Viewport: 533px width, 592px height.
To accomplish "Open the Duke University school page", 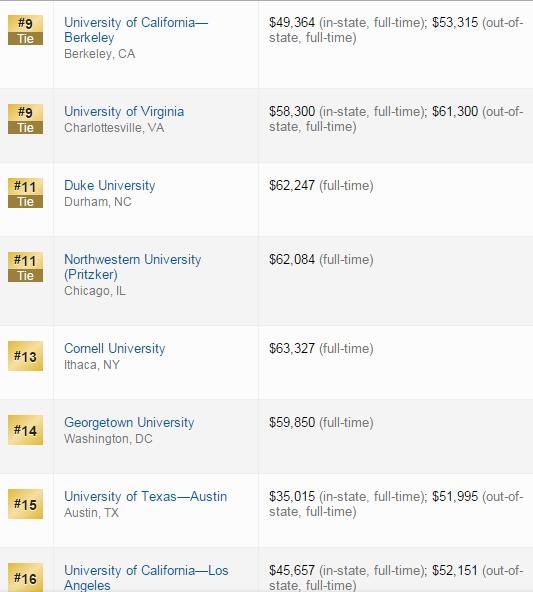I will [x=110, y=185].
